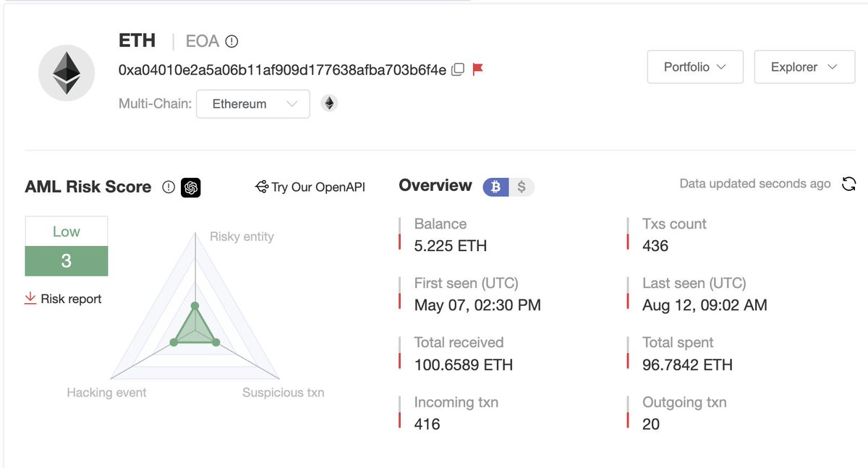Viewport: 868px width, 468px height.
Task: Open the Multi-Chain Ethereum selector
Action: 253,103
